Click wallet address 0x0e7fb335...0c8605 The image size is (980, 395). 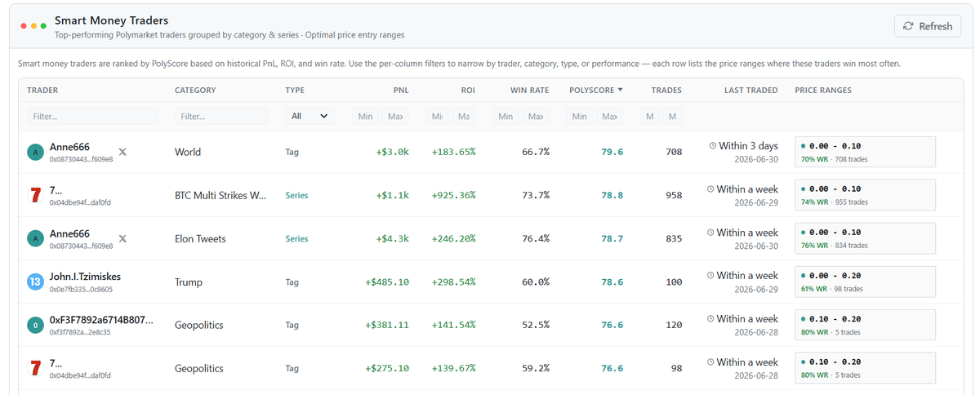pos(81,289)
